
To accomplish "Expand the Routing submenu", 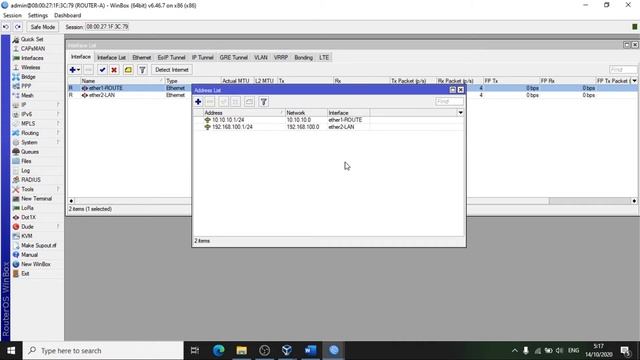I will click(30, 133).
